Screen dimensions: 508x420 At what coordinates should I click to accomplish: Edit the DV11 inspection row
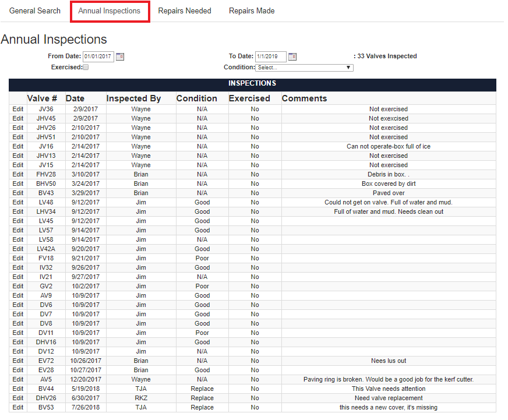pos(18,333)
